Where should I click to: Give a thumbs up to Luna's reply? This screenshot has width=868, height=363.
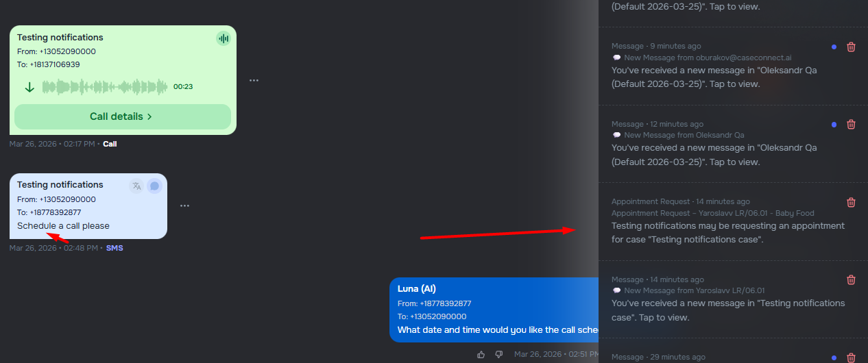click(481, 354)
